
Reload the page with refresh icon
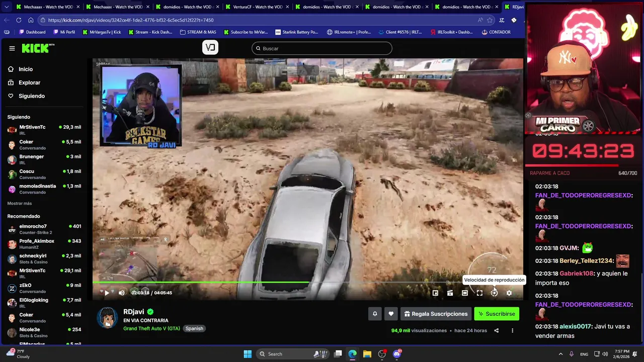click(19, 20)
